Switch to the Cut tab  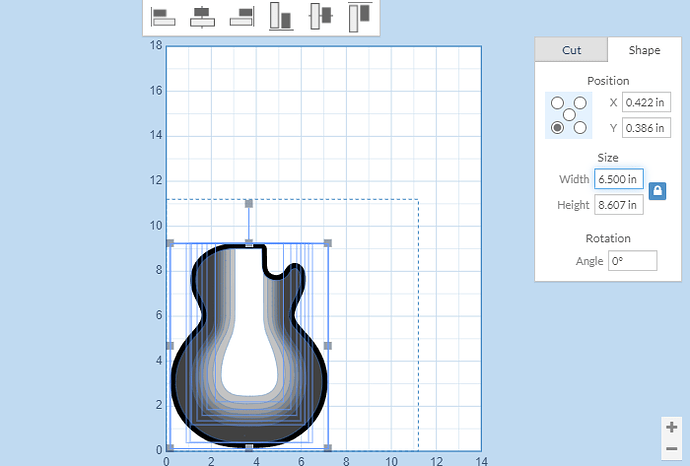(x=571, y=50)
